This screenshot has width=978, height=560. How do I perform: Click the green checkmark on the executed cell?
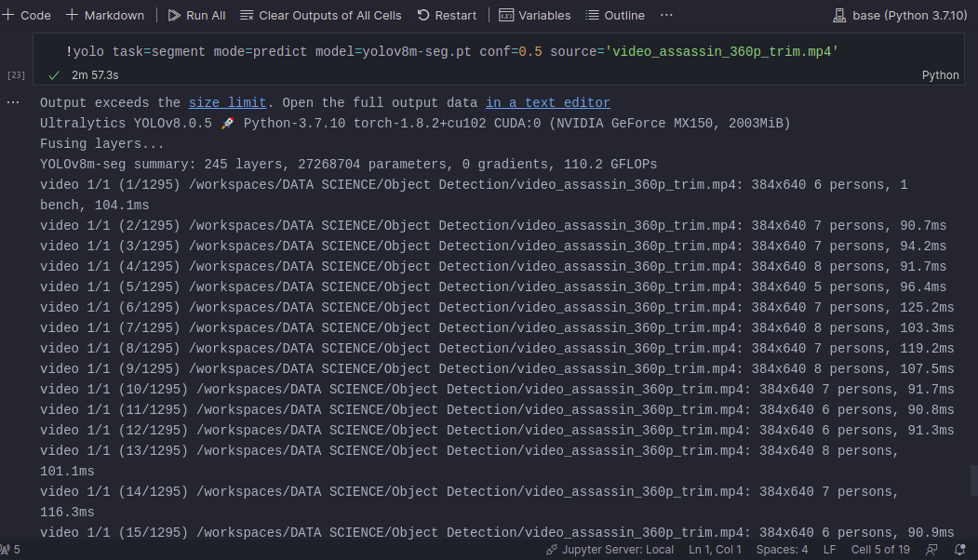(53, 74)
